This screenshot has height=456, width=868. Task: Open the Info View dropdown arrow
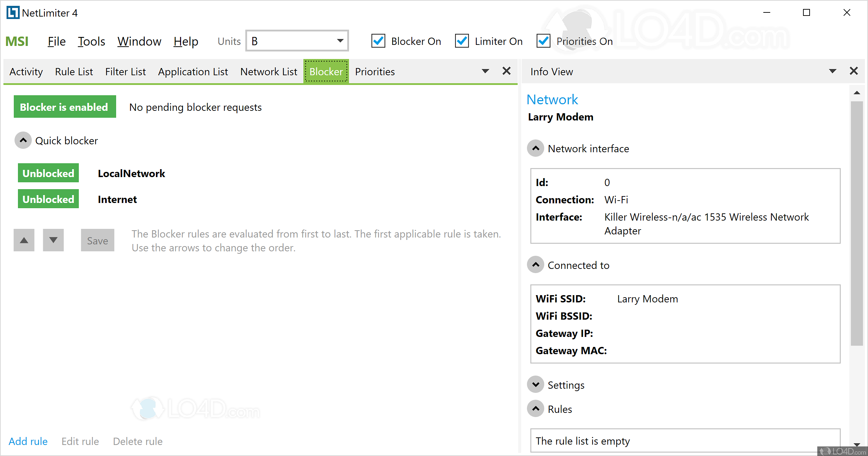pos(833,71)
